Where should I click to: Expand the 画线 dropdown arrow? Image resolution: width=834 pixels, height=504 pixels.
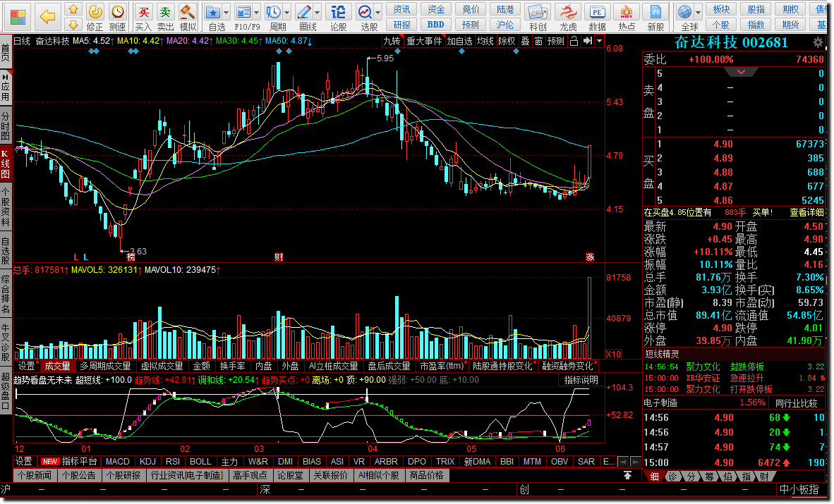click(317, 12)
